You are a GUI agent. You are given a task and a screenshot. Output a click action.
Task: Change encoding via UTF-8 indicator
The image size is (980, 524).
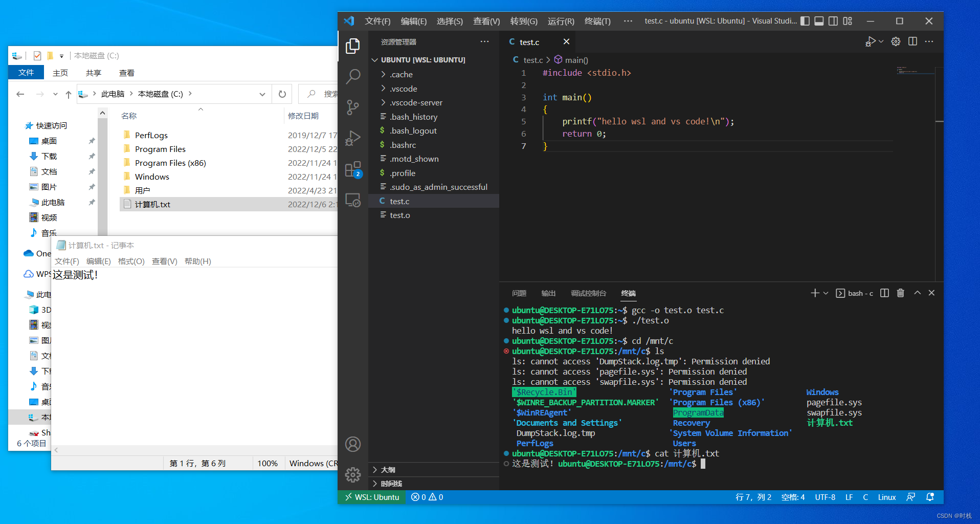click(825, 497)
